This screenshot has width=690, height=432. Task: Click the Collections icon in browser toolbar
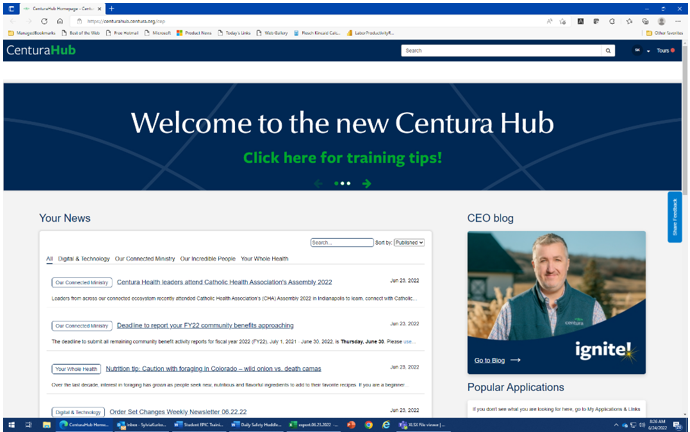click(x=645, y=21)
